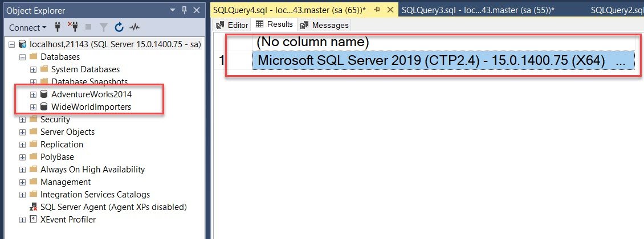
Task: Expand the Server Objects folder
Action: (x=23, y=132)
